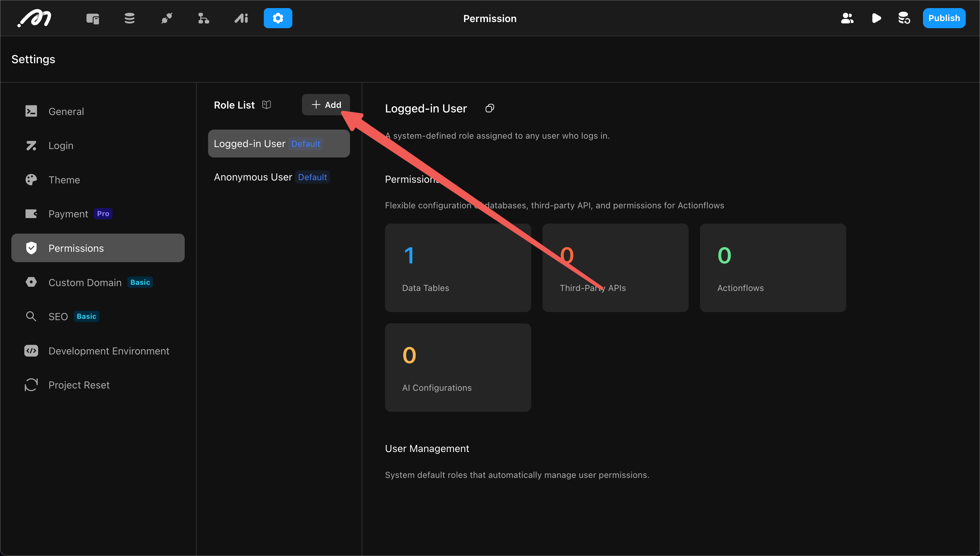Publish the project
The height and width of the screenshot is (556, 980).
coord(944,18)
